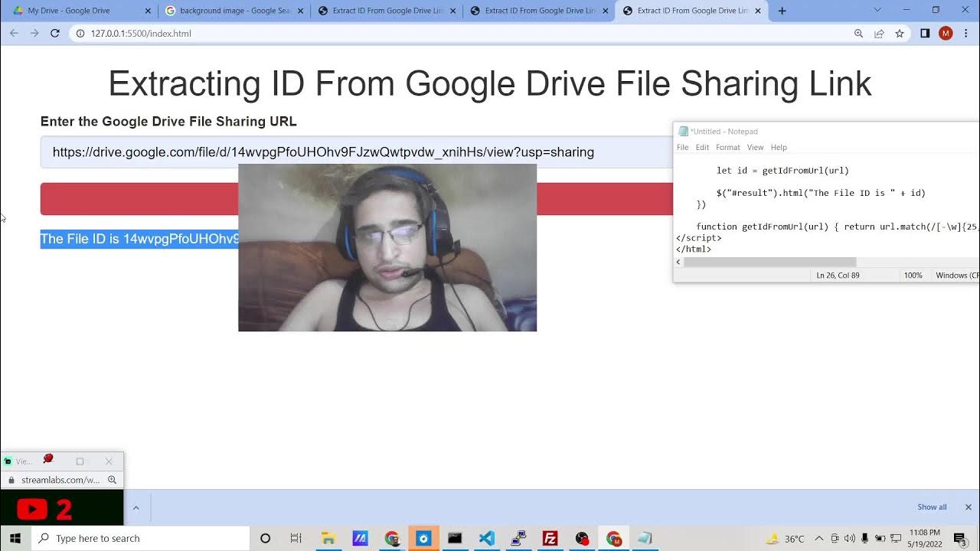Reload the current page in Chrome

54,34
